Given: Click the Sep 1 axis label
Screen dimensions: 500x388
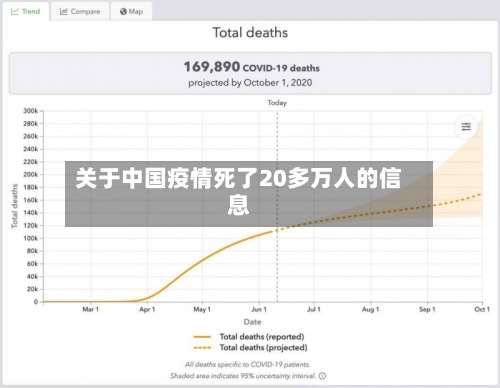Looking at the screenshot, I should [x=427, y=309].
